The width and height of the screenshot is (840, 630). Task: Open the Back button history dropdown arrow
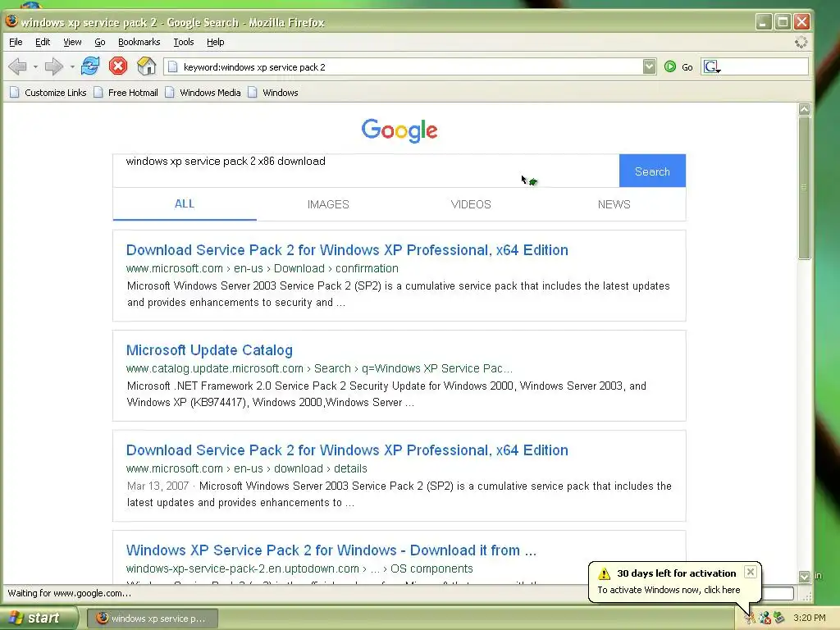coord(35,67)
